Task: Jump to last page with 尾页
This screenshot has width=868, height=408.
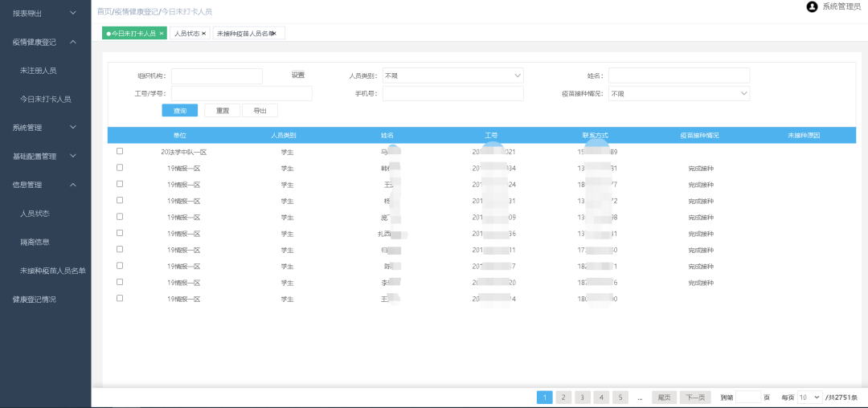Action: 665,397
